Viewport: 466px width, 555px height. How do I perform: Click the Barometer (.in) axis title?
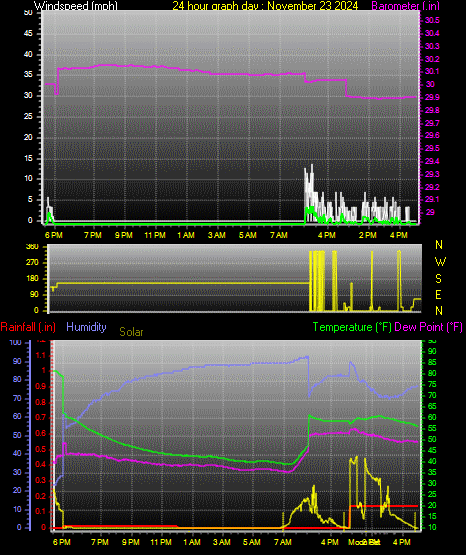pos(405,5)
